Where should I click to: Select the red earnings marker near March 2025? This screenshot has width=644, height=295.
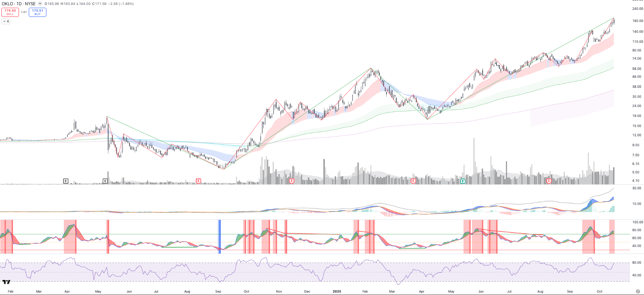[413, 181]
